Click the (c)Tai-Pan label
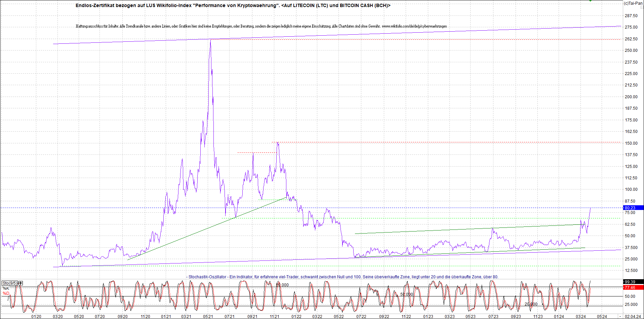This screenshot has height=319, width=644. click(x=633, y=3)
